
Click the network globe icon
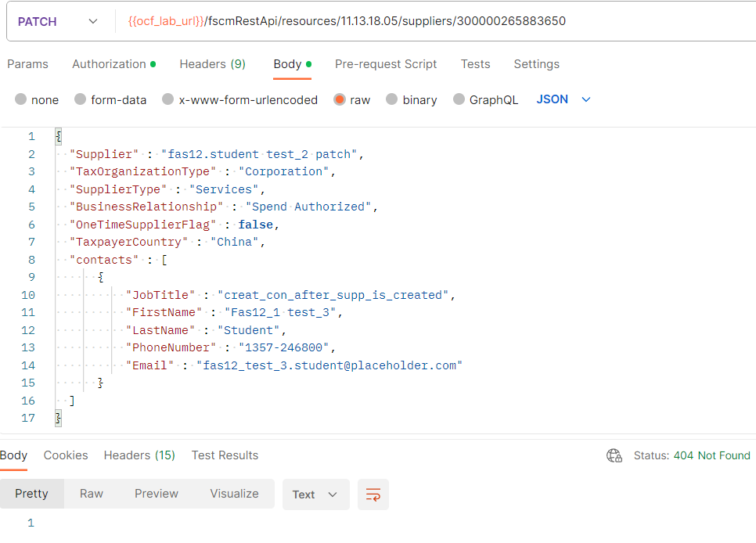click(x=614, y=455)
